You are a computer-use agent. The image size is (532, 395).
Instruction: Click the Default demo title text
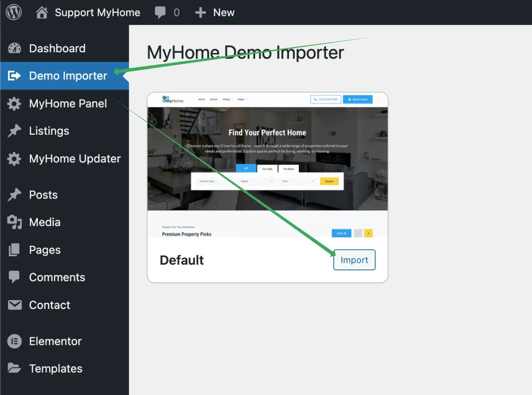click(x=182, y=260)
